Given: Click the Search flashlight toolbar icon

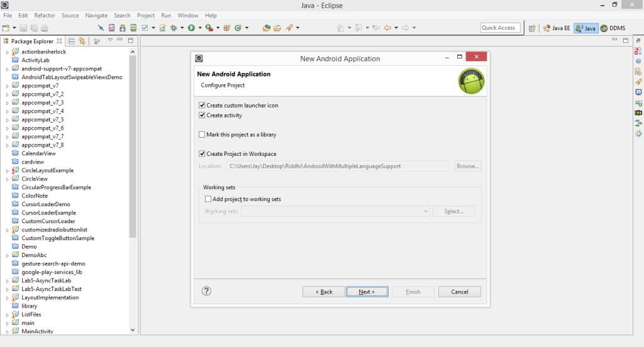Looking at the screenshot, I should pos(289,28).
